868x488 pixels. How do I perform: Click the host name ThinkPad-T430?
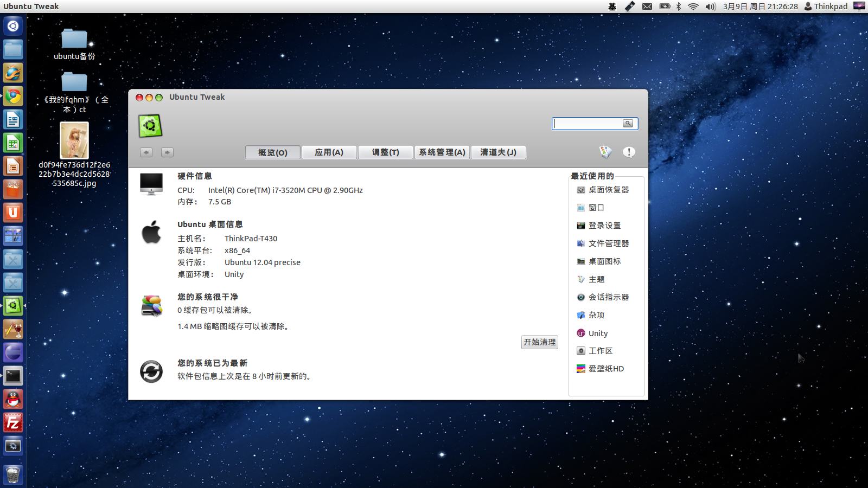(251, 239)
